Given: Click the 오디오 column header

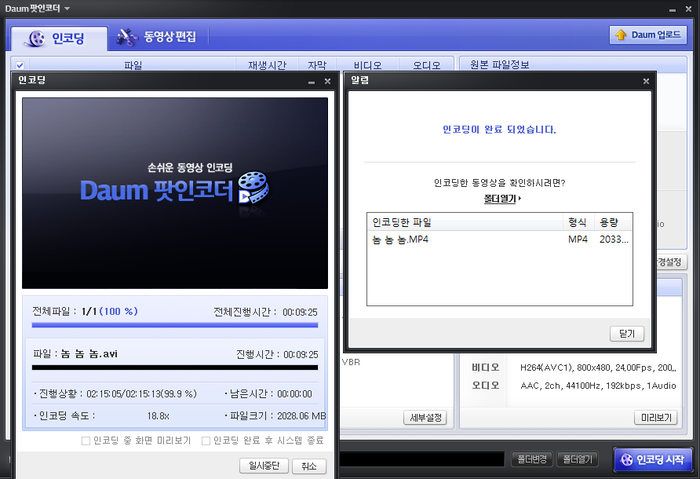Looking at the screenshot, I should click(426, 65).
